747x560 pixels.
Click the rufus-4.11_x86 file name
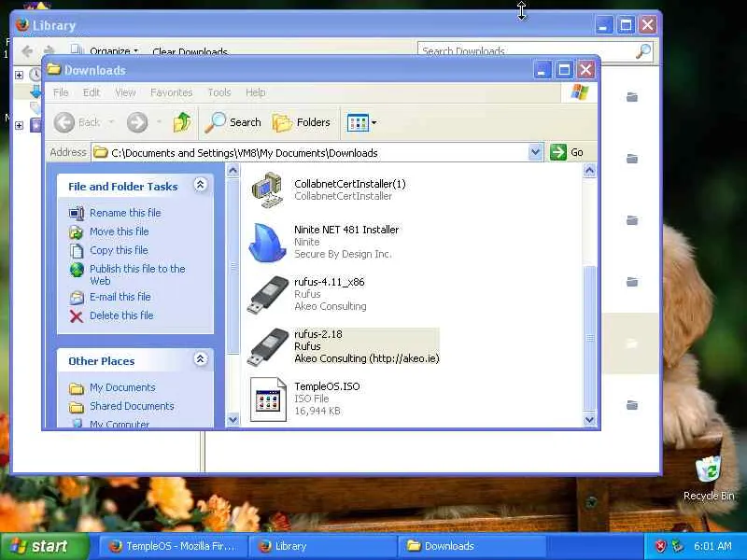330,282
